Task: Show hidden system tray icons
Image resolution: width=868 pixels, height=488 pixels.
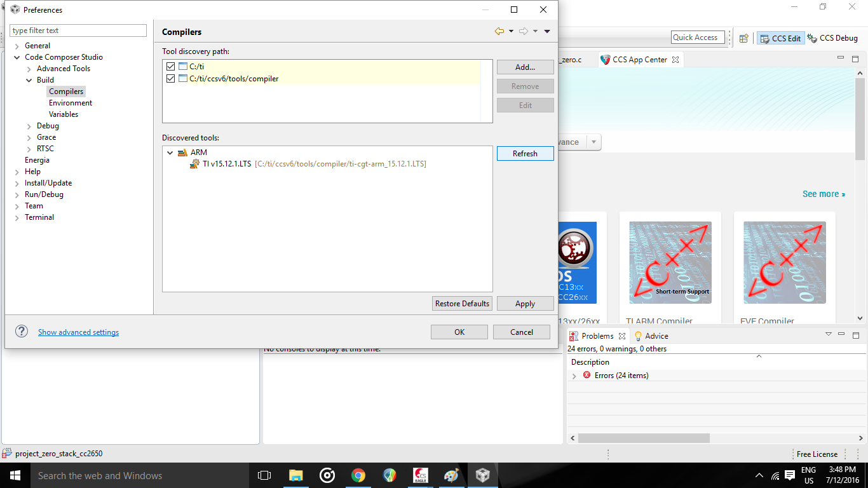Action: tap(759, 475)
